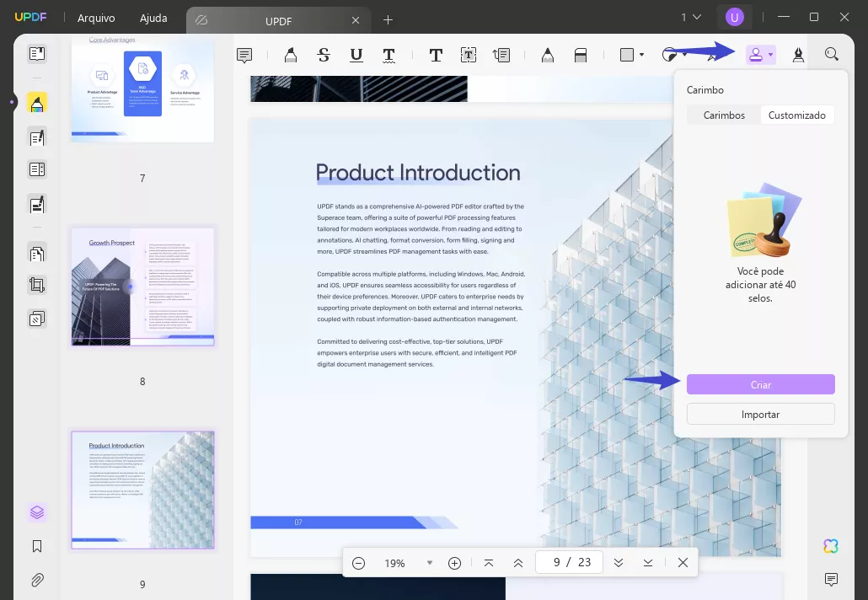Viewport: 868px width, 600px height.
Task: Open the Arquivo menu
Action: click(95, 17)
